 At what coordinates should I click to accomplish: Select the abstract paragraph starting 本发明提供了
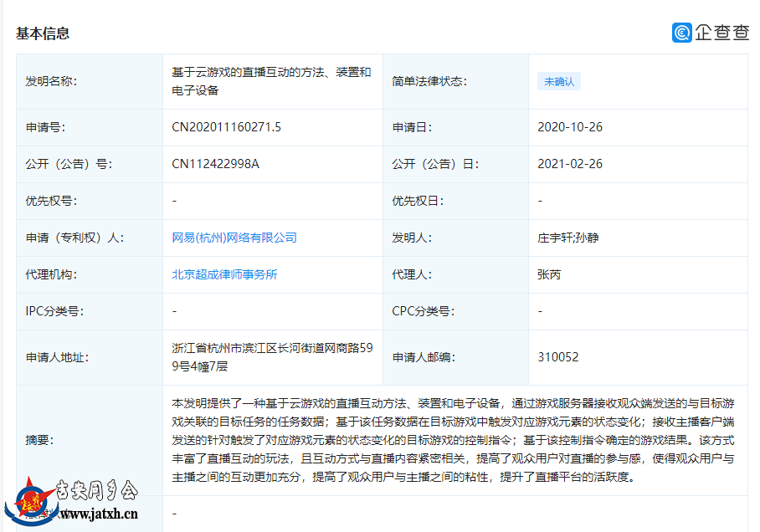click(x=453, y=440)
